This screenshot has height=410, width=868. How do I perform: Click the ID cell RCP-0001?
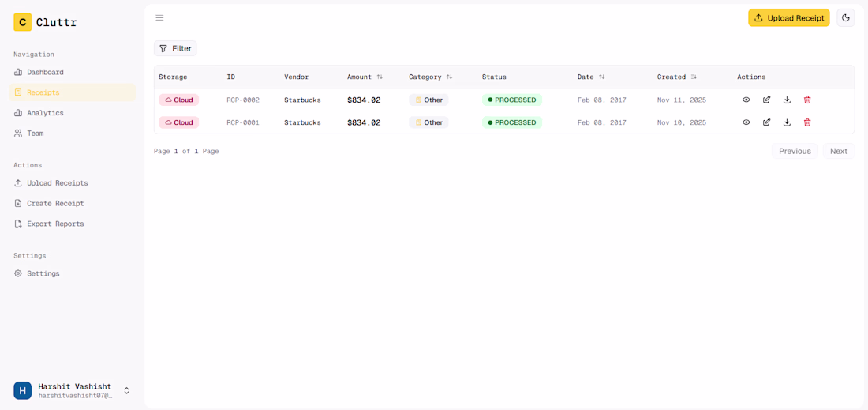tap(243, 122)
